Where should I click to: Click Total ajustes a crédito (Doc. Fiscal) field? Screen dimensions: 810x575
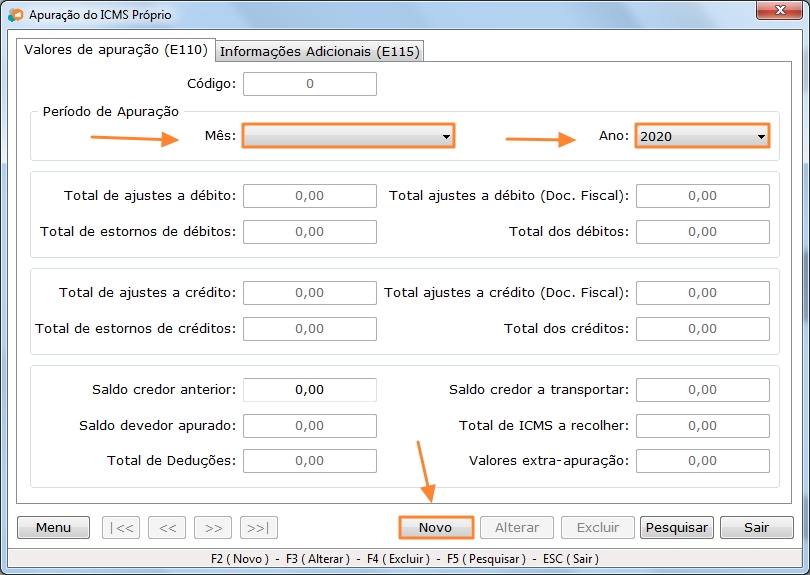click(x=703, y=293)
